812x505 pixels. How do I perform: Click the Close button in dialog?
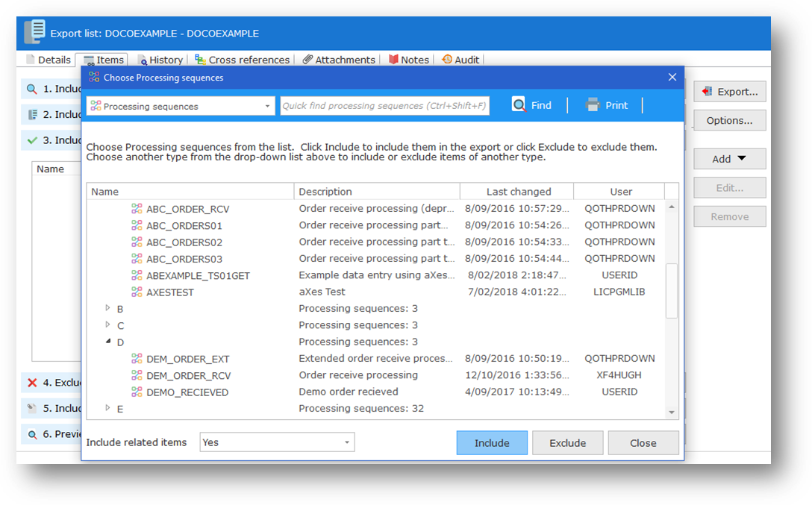pyautogui.click(x=643, y=443)
